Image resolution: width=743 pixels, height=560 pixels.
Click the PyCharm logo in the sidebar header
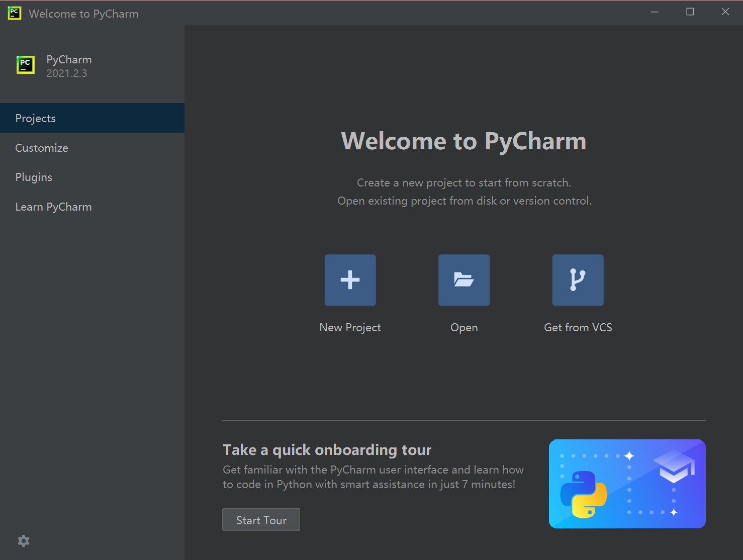click(26, 65)
